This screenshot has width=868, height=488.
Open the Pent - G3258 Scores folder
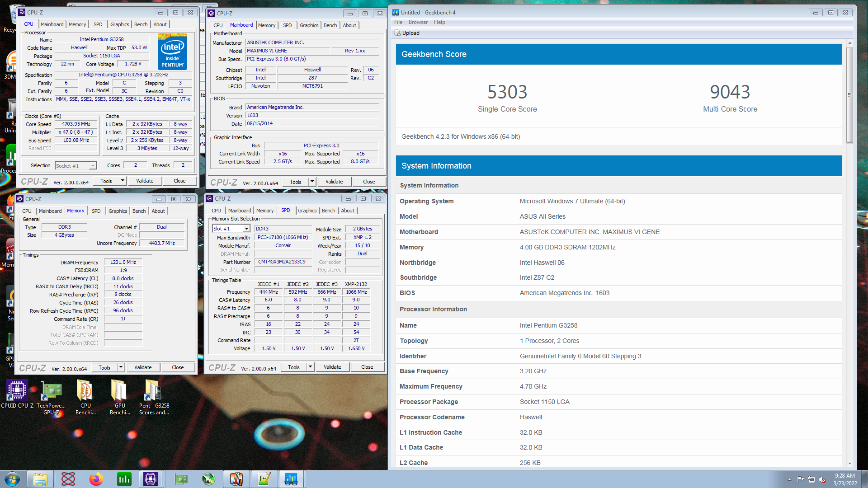(x=154, y=398)
